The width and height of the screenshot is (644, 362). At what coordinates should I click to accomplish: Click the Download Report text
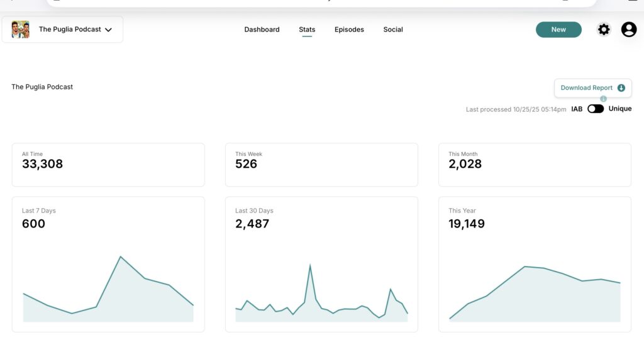586,88
